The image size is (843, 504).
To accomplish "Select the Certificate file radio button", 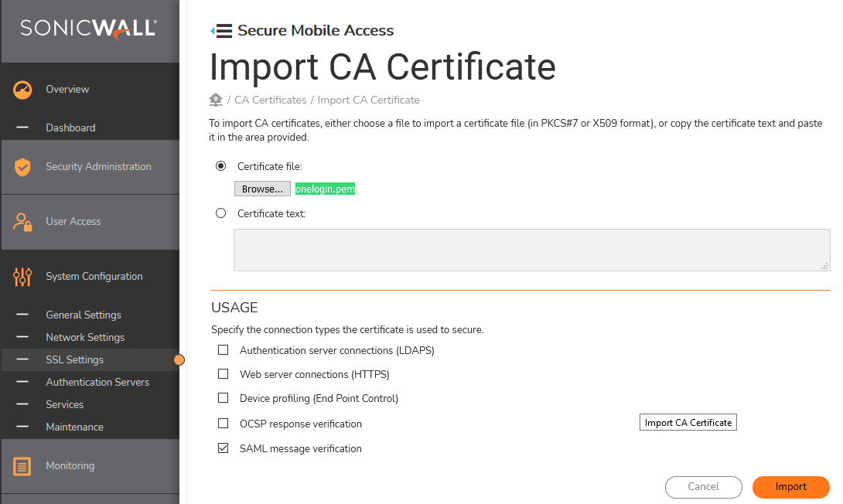I will (x=221, y=166).
